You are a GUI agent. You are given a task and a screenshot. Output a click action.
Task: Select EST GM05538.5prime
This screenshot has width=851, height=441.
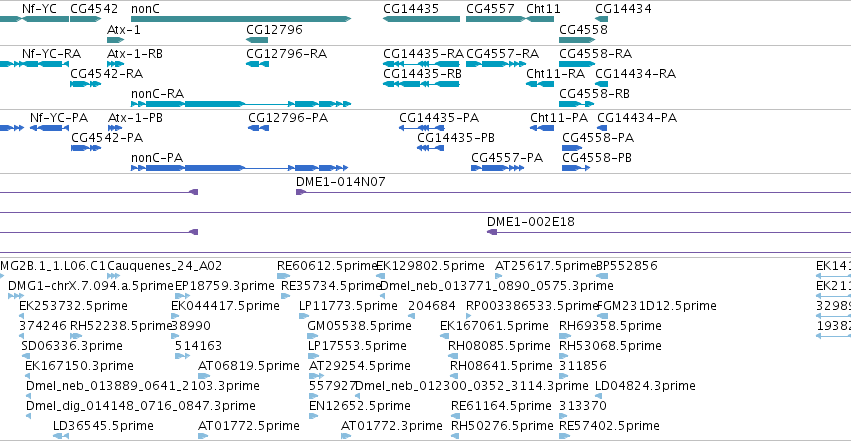point(313,336)
